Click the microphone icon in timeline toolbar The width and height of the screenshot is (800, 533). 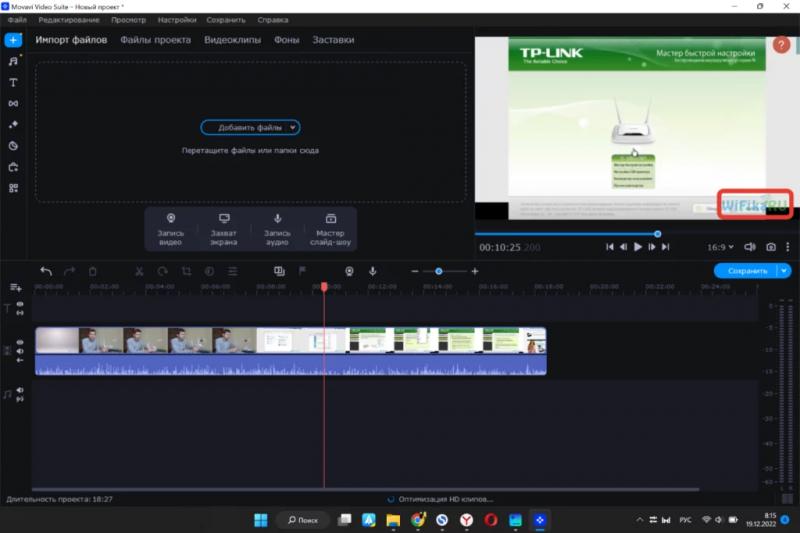373,271
